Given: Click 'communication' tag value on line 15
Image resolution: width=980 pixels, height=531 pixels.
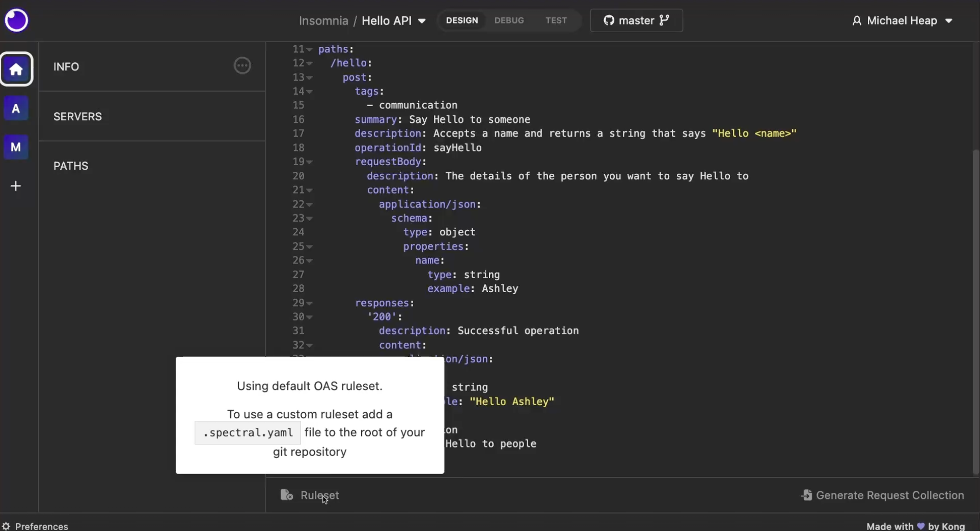Looking at the screenshot, I should pos(418,105).
